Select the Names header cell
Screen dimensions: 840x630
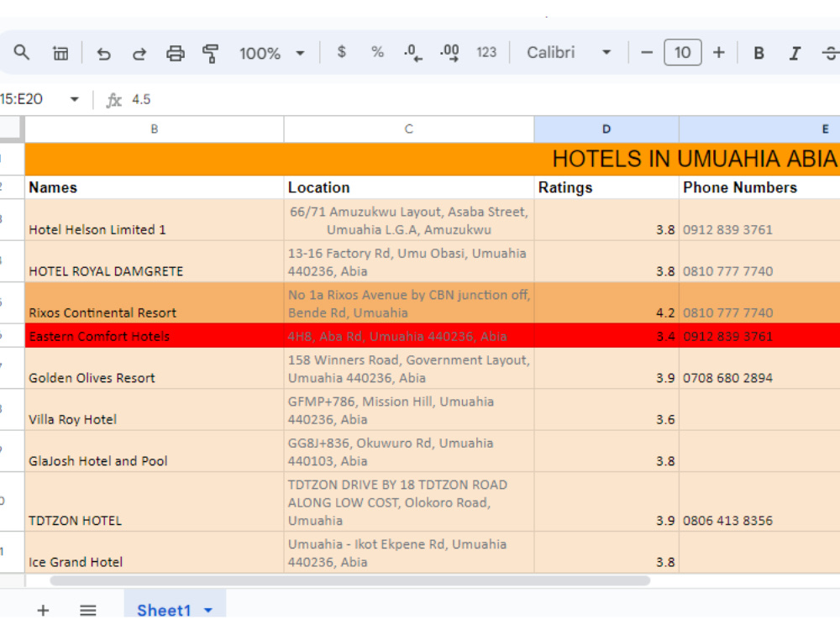155,187
